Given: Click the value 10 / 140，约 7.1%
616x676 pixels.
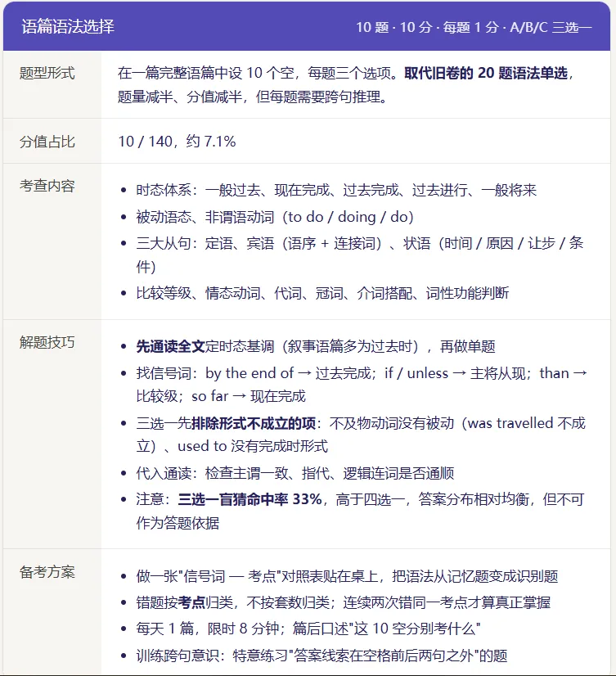Looking at the screenshot, I should [178, 142].
